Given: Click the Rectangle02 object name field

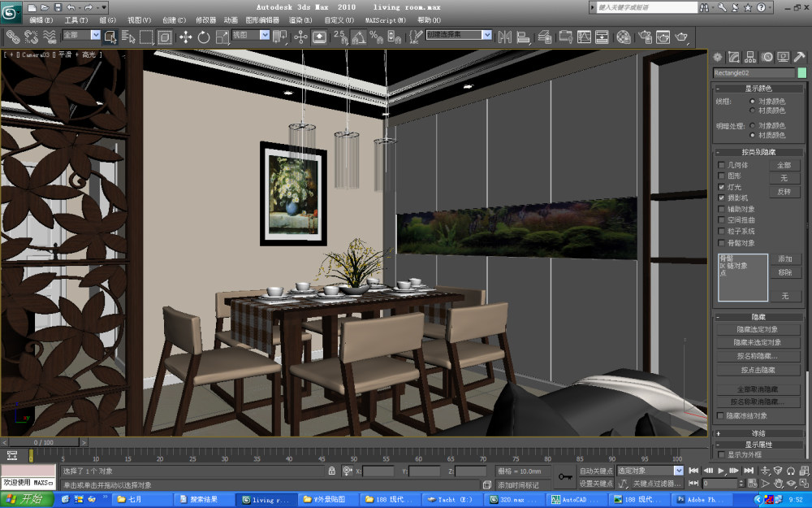Looking at the screenshot, I should coord(754,73).
